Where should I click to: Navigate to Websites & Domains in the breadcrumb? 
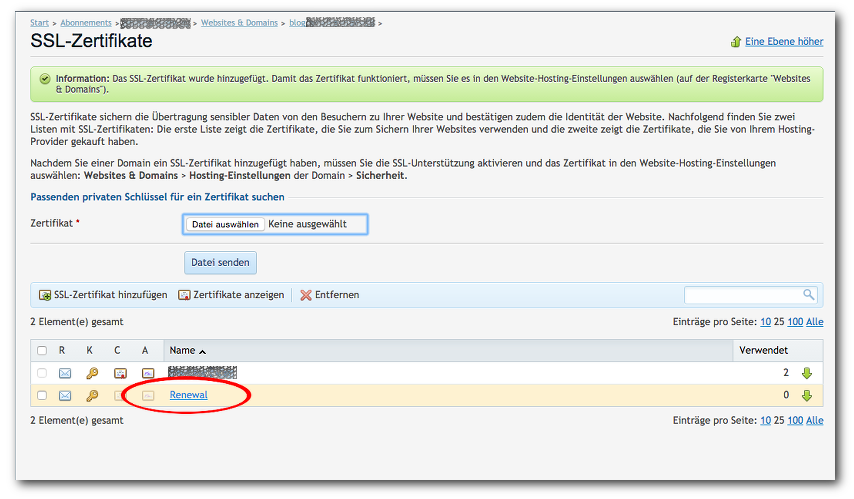(241, 22)
